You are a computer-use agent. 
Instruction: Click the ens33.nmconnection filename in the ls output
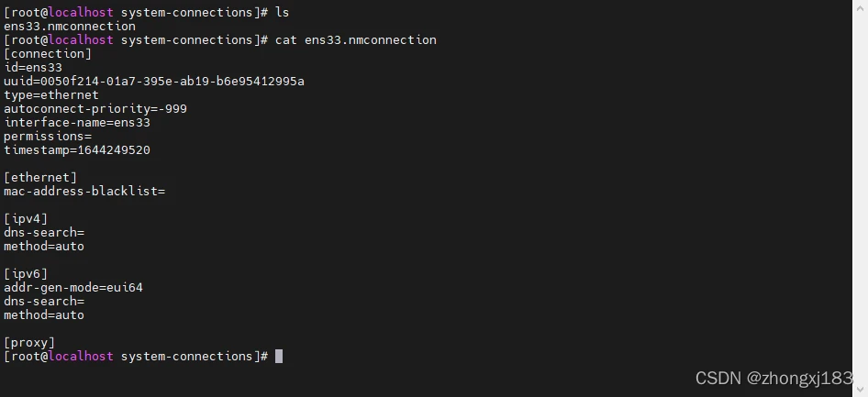coord(70,27)
